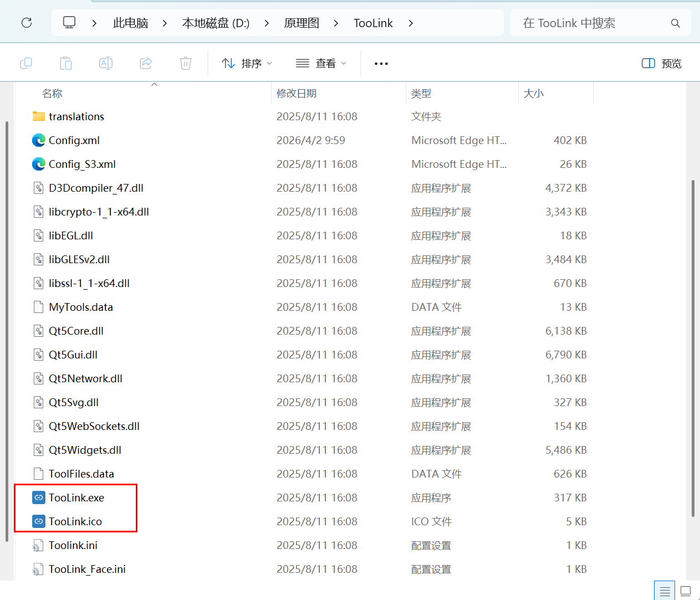Select the Config.xml Edge file
The height and width of the screenshot is (600, 700).
tap(74, 140)
